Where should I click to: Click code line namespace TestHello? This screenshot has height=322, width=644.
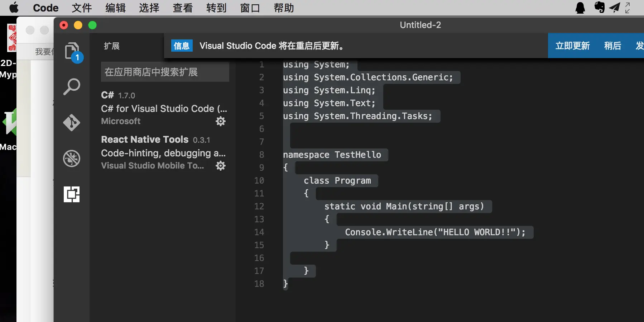tap(332, 155)
